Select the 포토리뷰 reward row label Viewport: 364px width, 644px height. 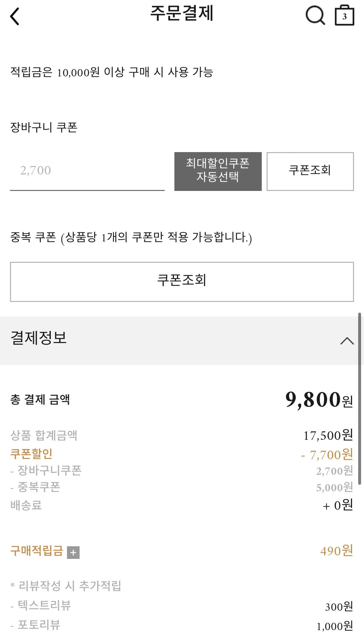click(x=39, y=625)
